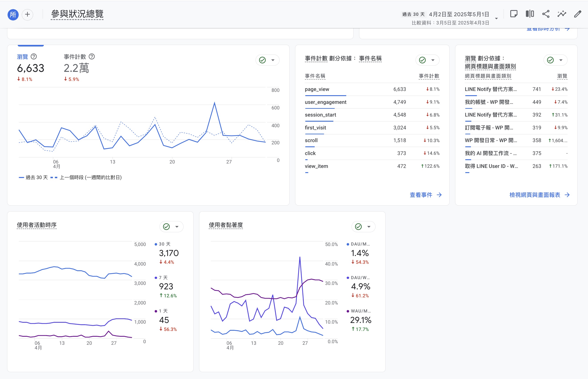Viewport: 588px width, 379px height.
Task: Change the 事件計數 metric selector in card title
Action: 316,58
